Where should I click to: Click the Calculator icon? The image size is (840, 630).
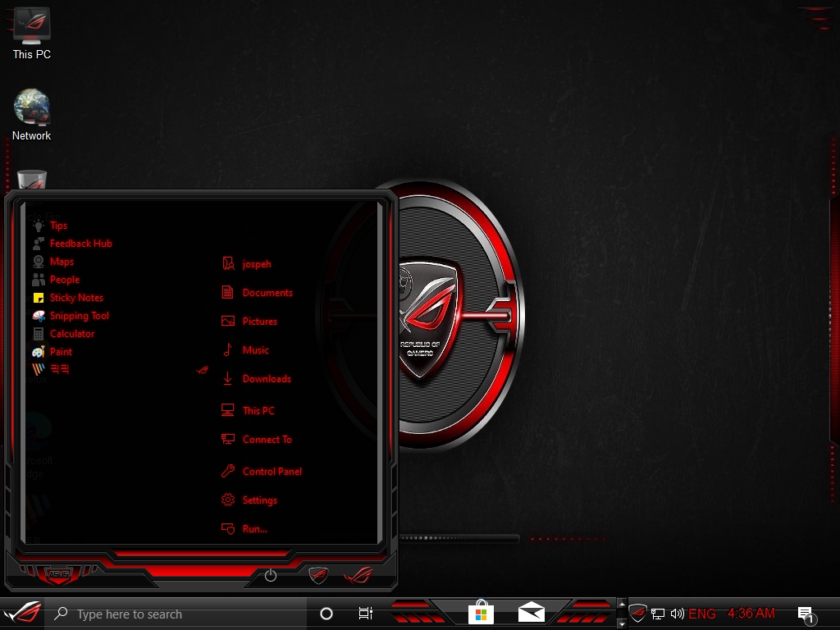(38, 334)
